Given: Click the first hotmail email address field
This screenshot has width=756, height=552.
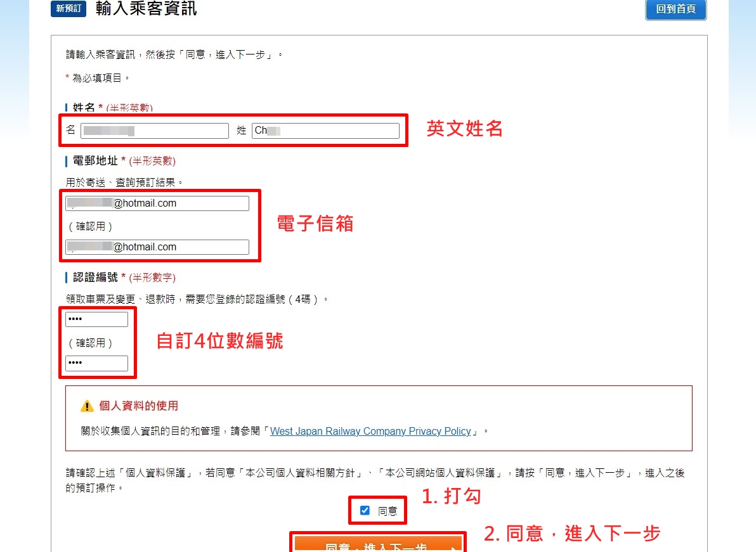Looking at the screenshot, I should coord(157,203).
